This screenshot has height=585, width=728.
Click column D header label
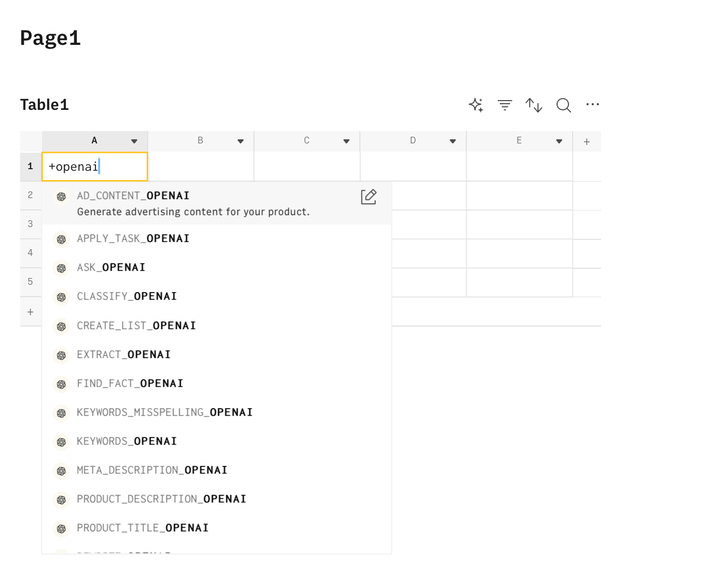coord(413,141)
